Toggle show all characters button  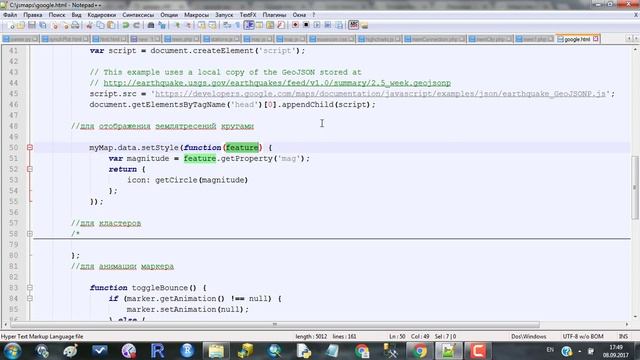pyautogui.click(x=237, y=25)
